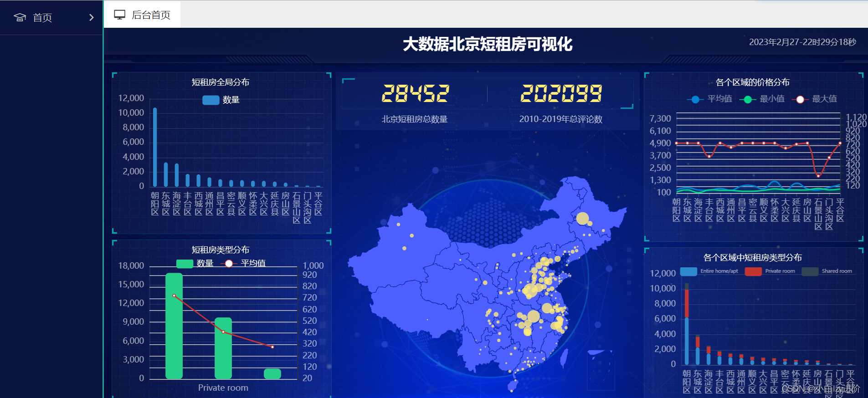
Task: Click the 1,000 right axis label in 短租房类型分布
Action: point(313,266)
